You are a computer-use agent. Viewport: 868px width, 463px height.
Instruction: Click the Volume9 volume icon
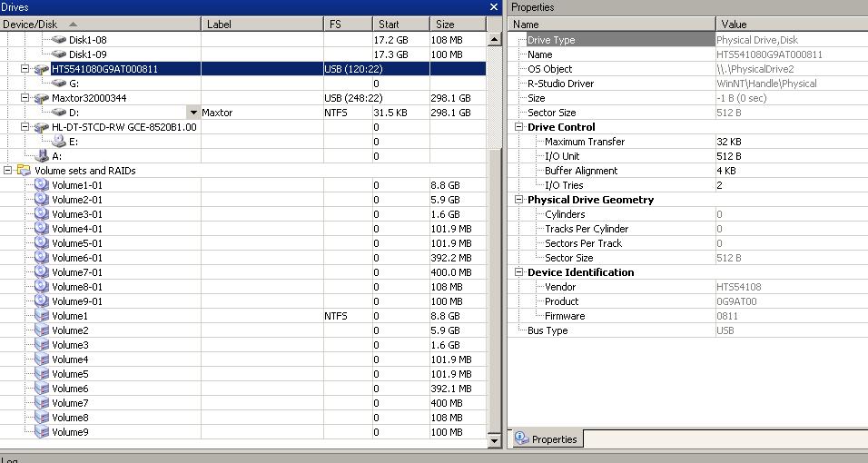[42, 432]
